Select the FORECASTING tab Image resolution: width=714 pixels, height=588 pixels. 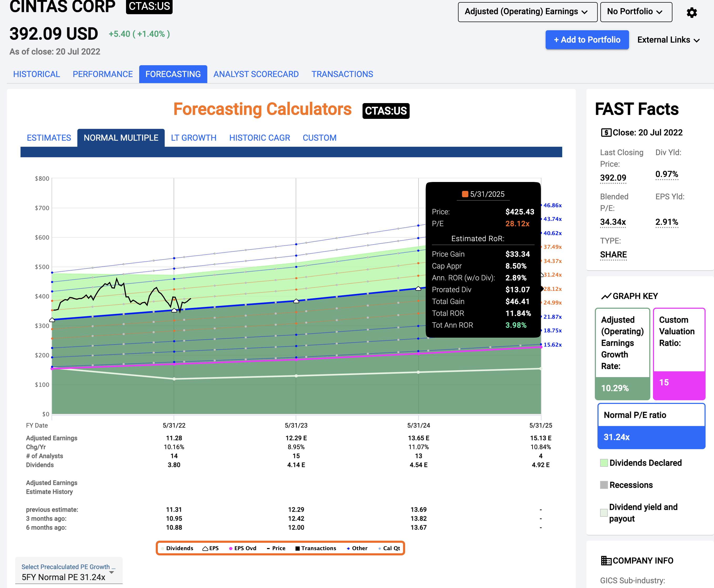coord(173,74)
